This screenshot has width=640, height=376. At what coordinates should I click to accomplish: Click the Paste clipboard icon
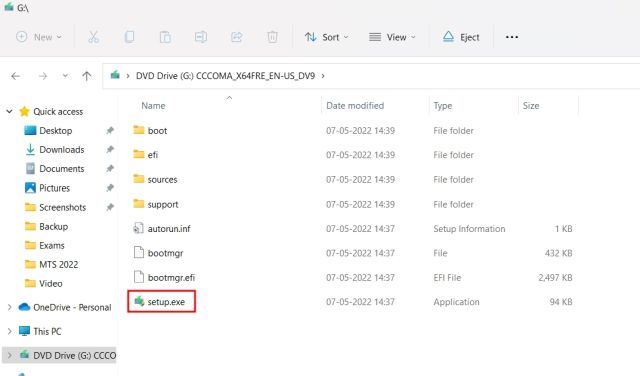[165, 37]
